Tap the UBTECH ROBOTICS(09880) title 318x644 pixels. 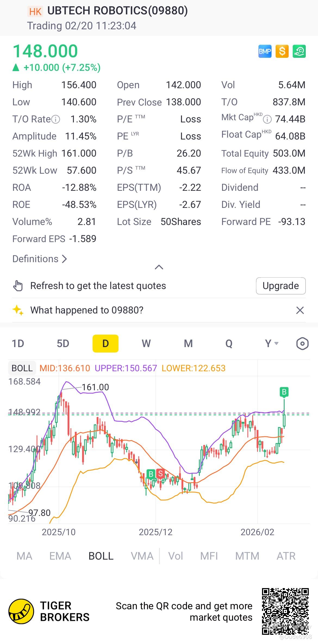pyautogui.click(x=117, y=11)
